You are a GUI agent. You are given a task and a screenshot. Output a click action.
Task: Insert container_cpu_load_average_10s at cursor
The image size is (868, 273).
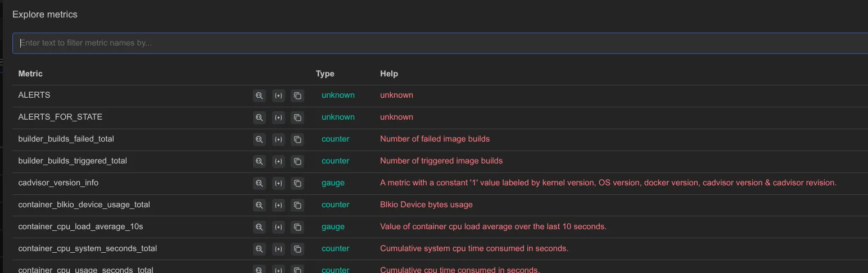pos(278,227)
